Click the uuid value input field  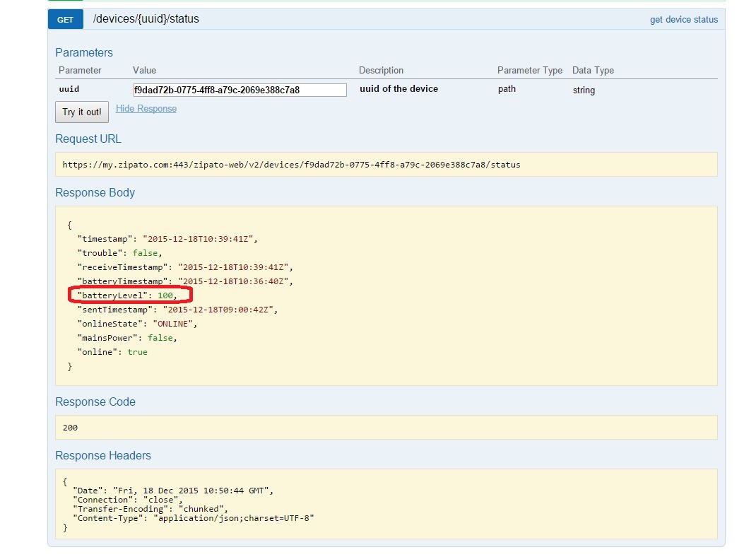(x=240, y=90)
